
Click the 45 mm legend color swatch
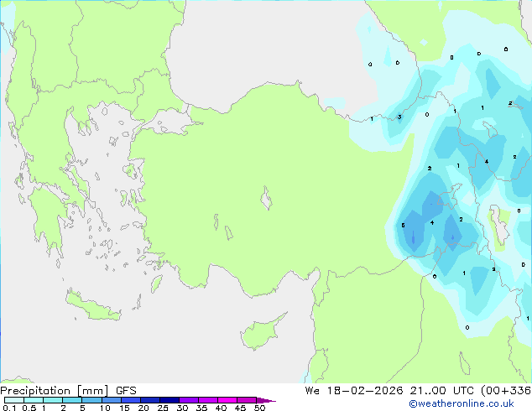pyautogui.click(x=247, y=400)
